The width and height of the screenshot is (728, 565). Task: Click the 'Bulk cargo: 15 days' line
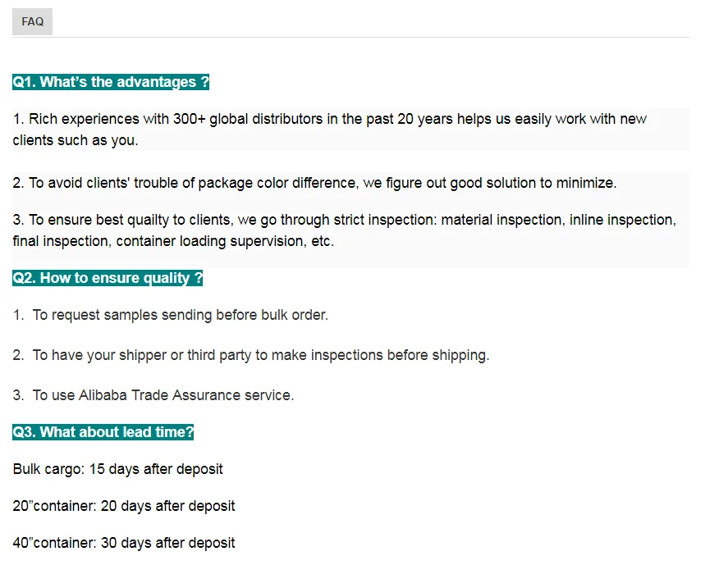click(117, 469)
